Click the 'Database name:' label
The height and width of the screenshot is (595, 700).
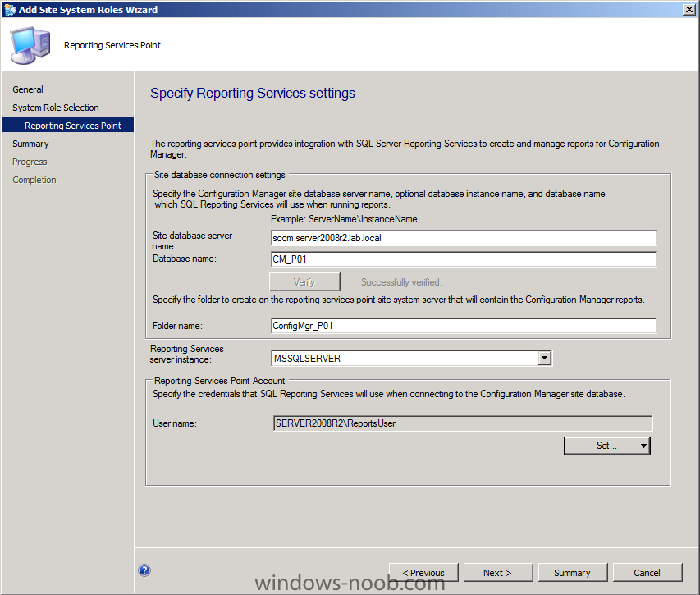(x=185, y=259)
